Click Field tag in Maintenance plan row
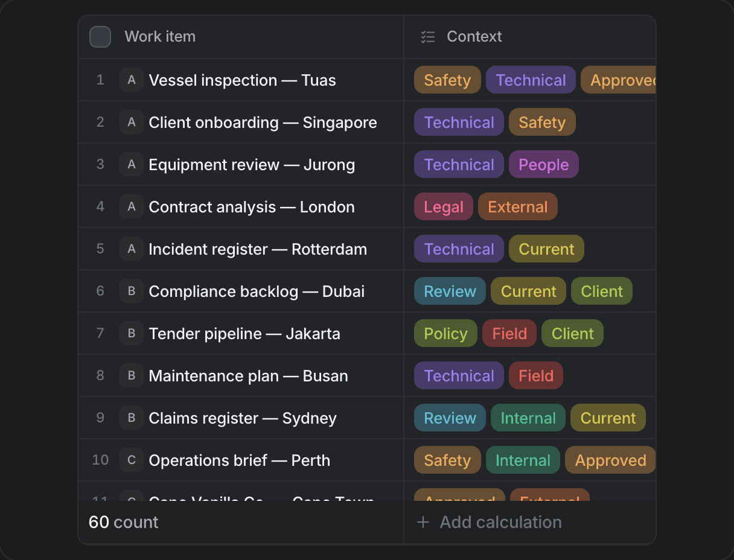The height and width of the screenshot is (560, 734). click(536, 375)
